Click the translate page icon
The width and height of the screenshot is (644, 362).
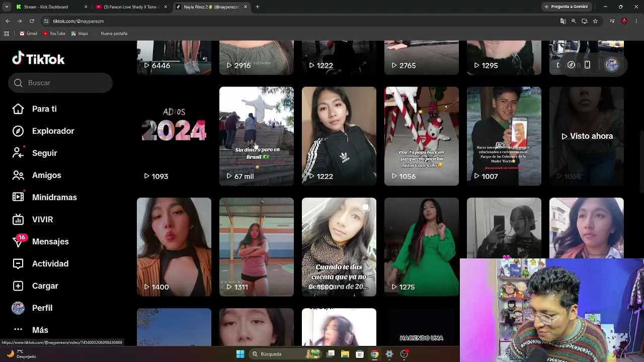(563, 21)
